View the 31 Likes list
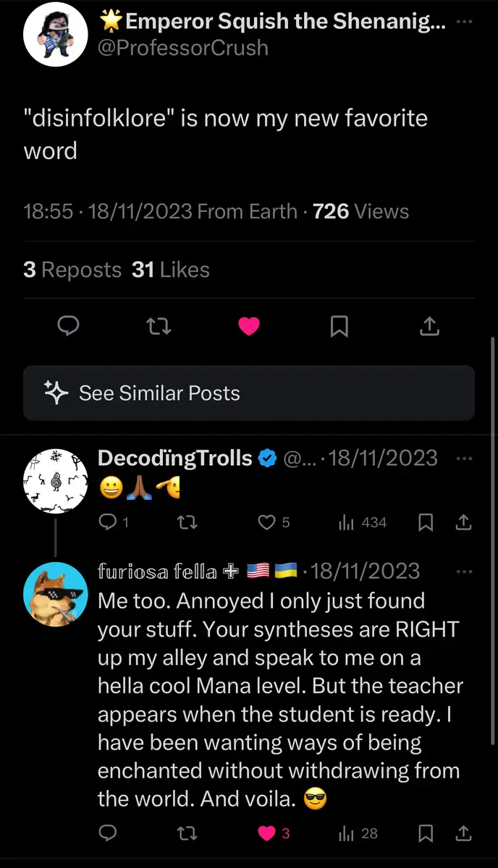 point(171,270)
